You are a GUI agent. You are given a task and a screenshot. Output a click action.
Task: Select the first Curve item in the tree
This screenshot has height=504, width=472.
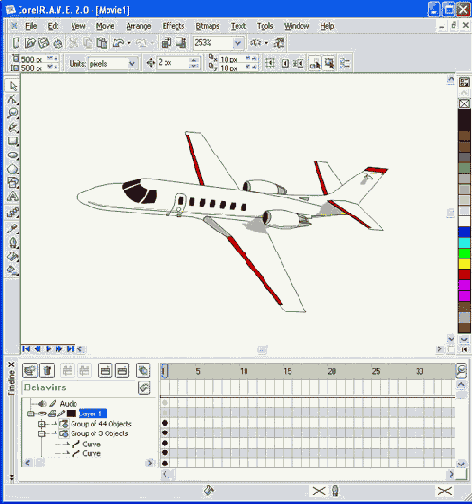[91, 444]
